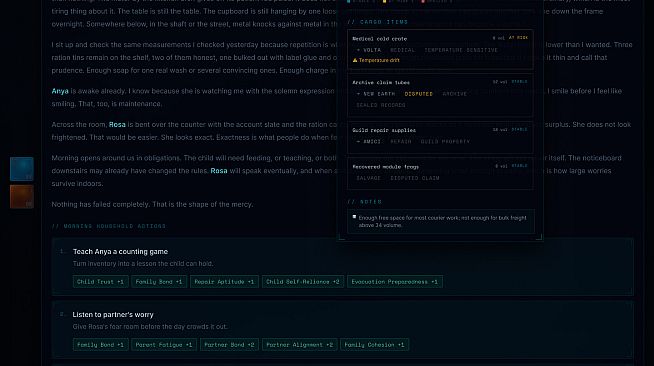Click the note icon beside the free space note

[355, 217]
